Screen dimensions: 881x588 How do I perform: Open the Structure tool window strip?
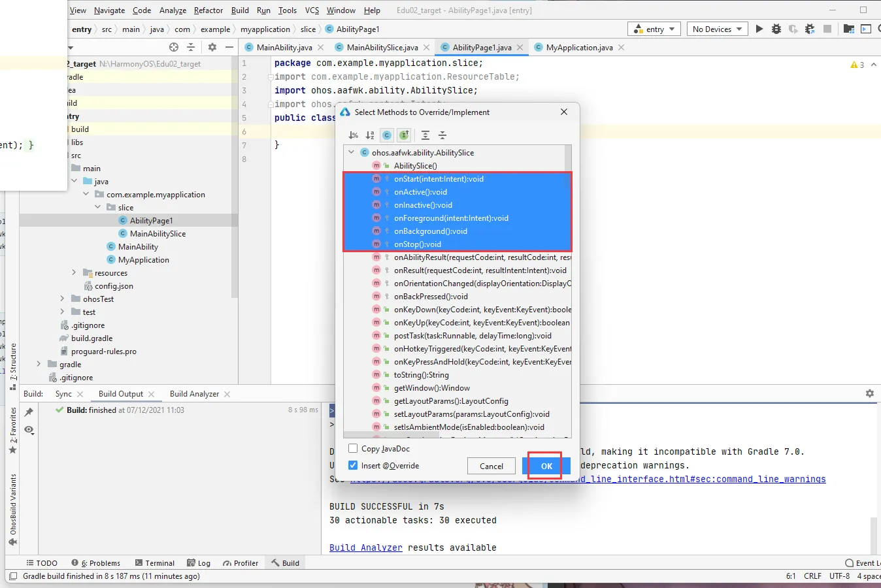pyautogui.click(x=13, y=366)
